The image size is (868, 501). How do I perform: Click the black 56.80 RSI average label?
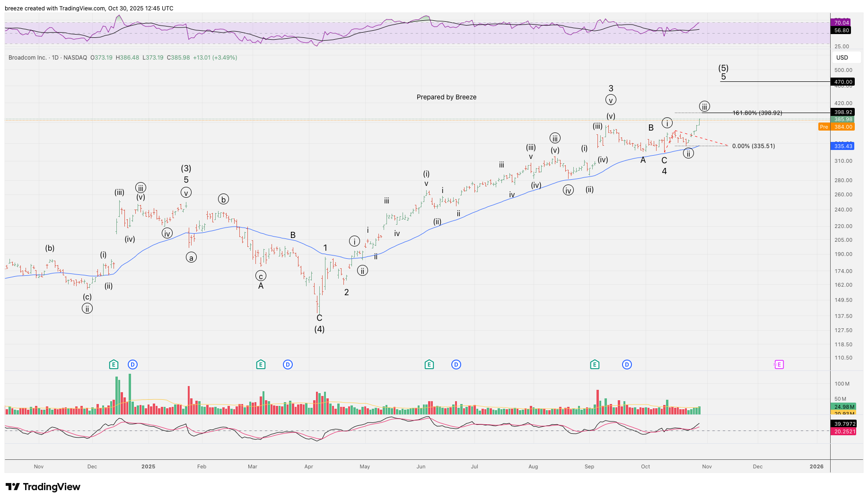pyautogui.click(x=842, y=30)
